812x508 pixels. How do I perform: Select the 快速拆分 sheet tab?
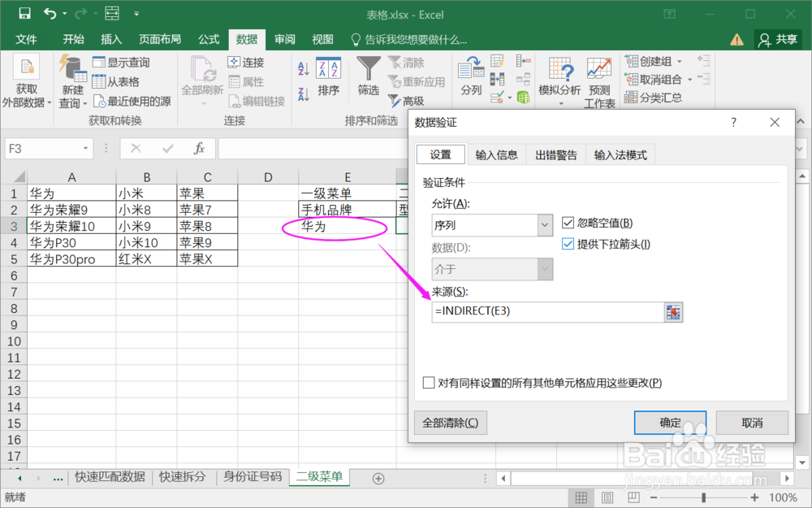(x=182, y=476)
